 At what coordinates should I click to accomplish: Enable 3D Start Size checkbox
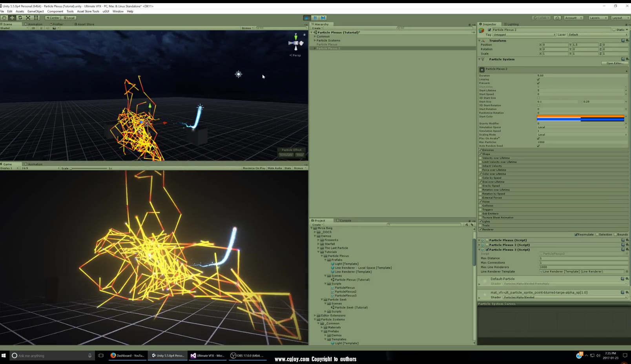click(538, 98)
